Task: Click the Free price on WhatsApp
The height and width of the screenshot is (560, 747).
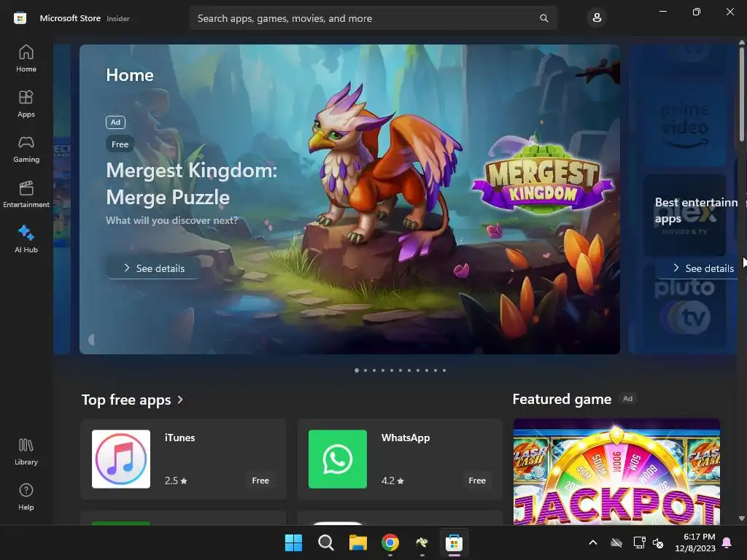Action: [x=477, y=481]
